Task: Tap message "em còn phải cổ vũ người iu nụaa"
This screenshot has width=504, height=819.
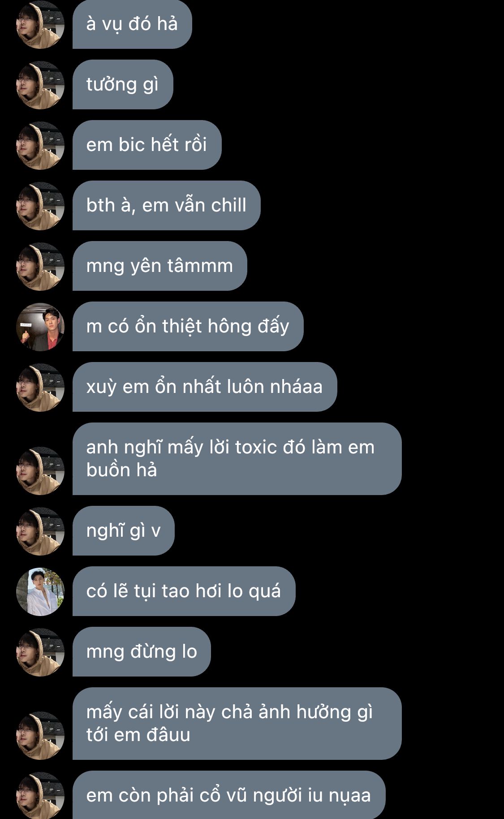Action: (x=229, y=795)
